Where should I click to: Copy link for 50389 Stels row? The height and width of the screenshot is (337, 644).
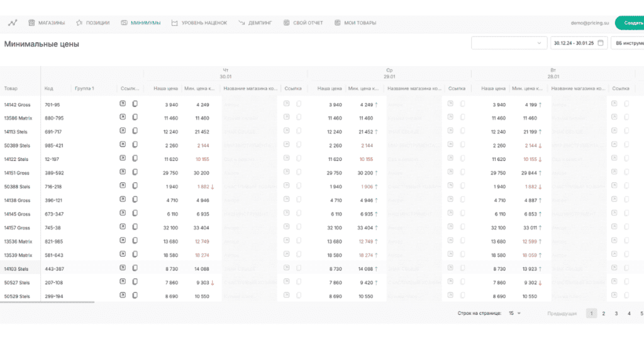[135, 145]
